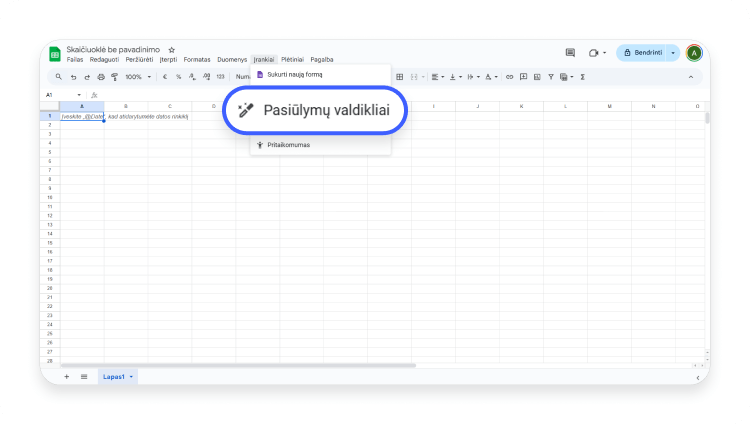Screen dimensions: 750x425
Task: Select the row 1 header
Action: pos(50,116)
